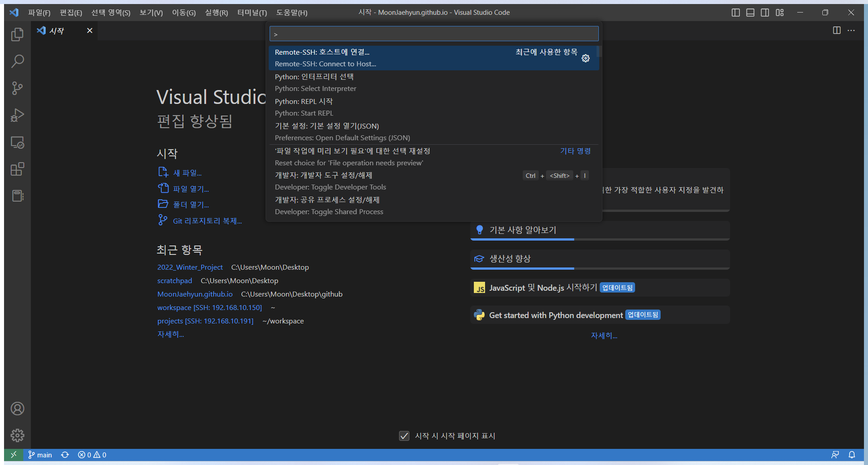Configure keybinding gear for Remote-SSH command
The height and width of the screenshot is (465, 868).
click(x=585, y=58)
